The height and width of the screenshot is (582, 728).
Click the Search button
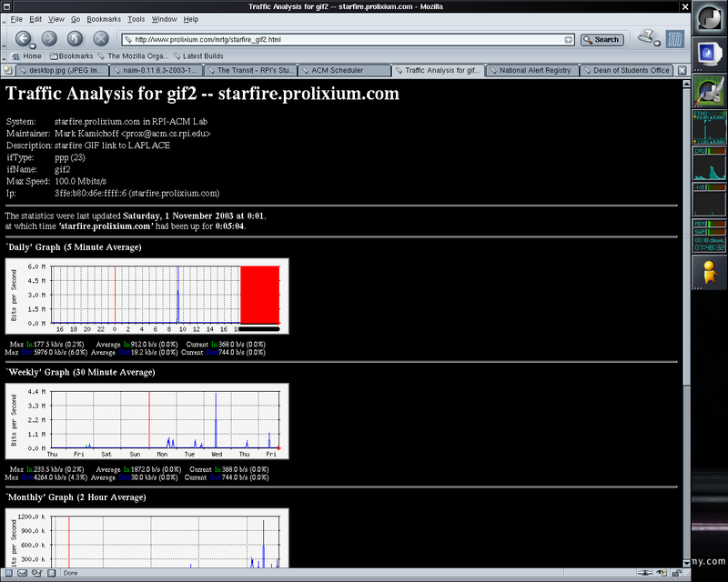pos(602,39)
